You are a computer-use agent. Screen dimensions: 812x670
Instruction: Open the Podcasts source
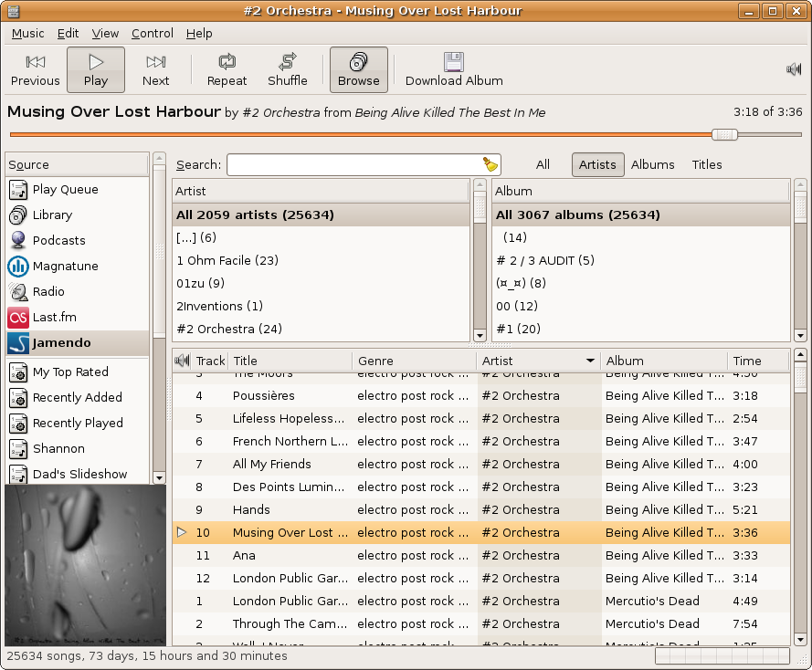point(78,241)
